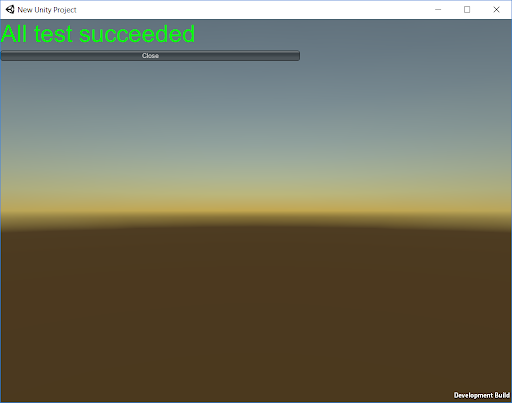Click the brown ground area of the scene
Screen dimensions: 512x403
pos(256,313)
